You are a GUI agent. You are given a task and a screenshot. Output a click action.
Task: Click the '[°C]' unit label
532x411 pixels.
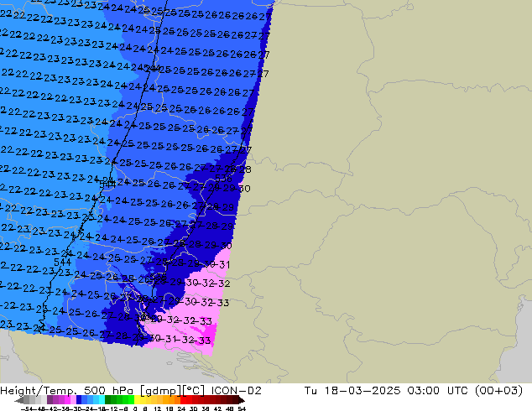(194, 391)
